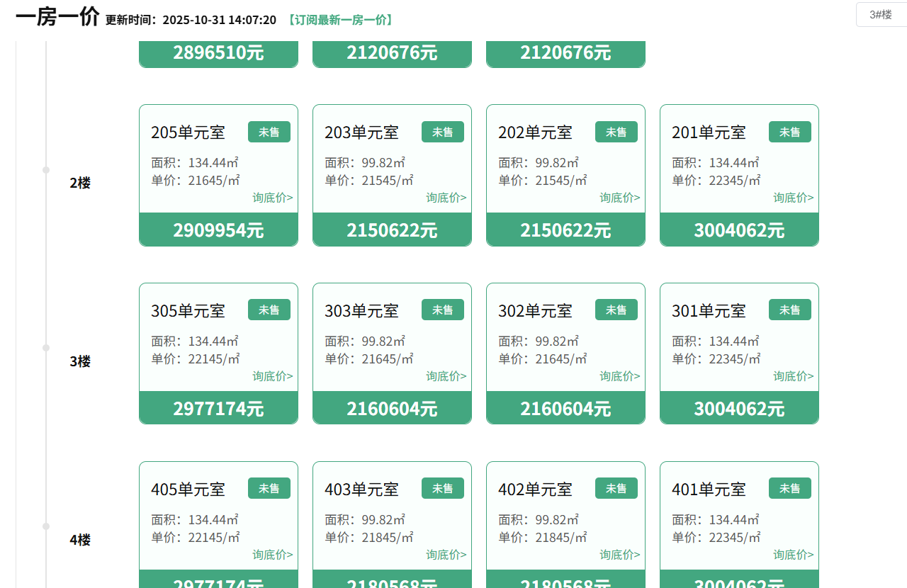Select the 2909954元 price bar
This screenshot has height=588, width=907.
[218, 230]
